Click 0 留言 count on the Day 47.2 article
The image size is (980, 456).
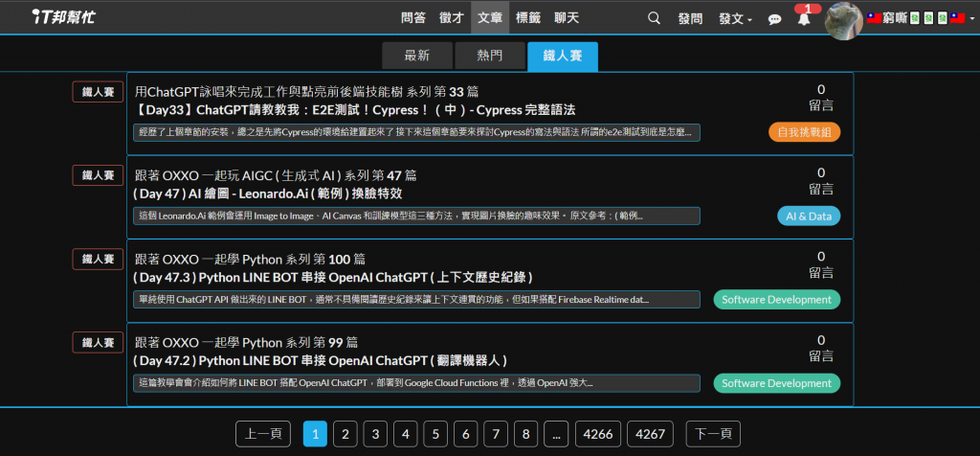pyautogui.click(x=821, y=349)
